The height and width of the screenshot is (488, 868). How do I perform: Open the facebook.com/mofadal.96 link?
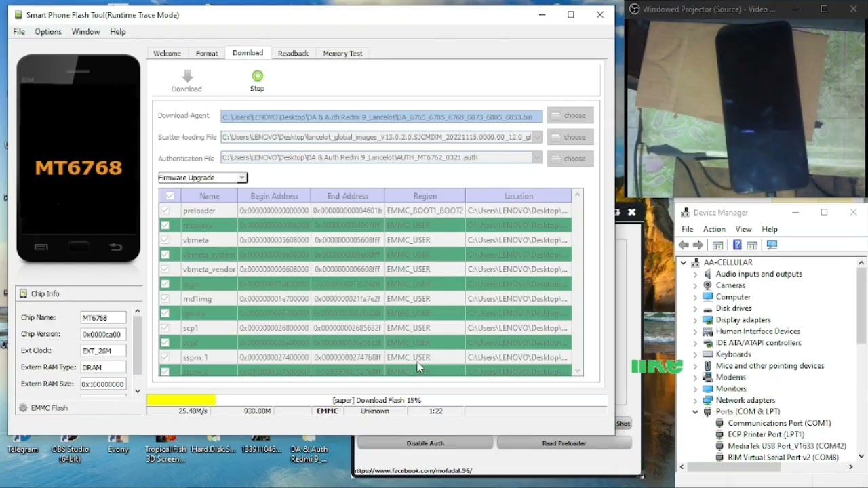coord(413,470)
